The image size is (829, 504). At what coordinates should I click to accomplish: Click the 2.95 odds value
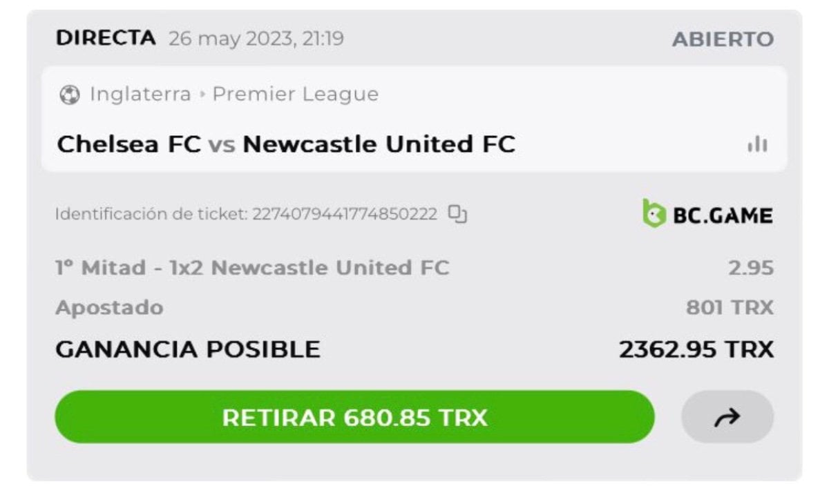coord(750,268)
